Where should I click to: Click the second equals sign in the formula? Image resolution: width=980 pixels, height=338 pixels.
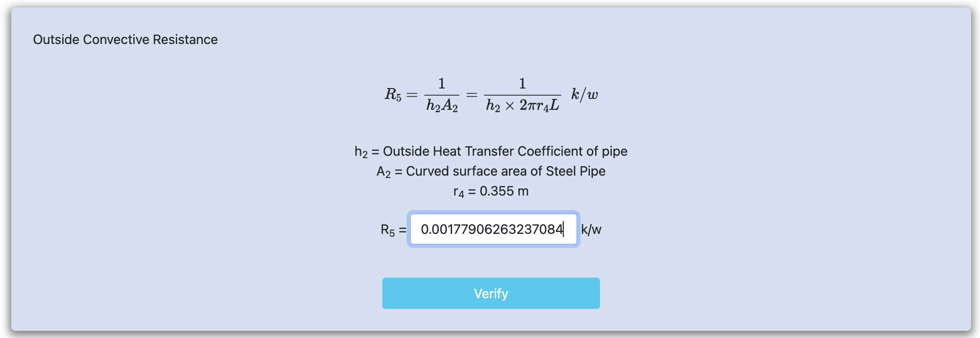coord(472,95)
